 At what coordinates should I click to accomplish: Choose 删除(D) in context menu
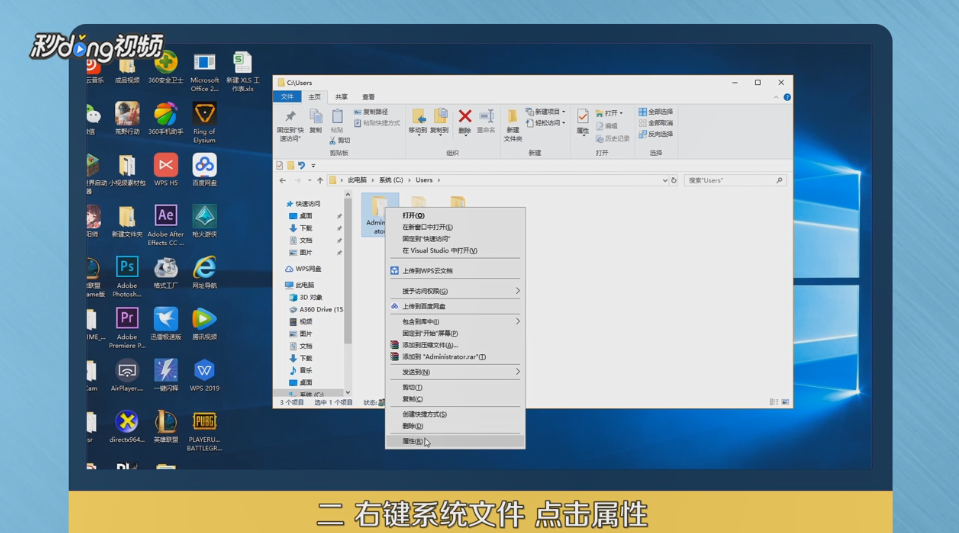454,426
